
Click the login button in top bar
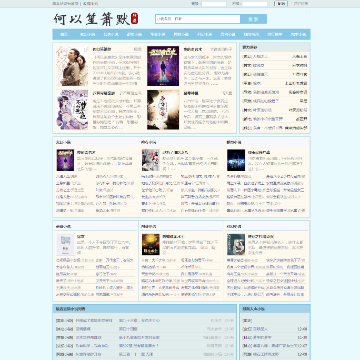(x=281, y=4)
